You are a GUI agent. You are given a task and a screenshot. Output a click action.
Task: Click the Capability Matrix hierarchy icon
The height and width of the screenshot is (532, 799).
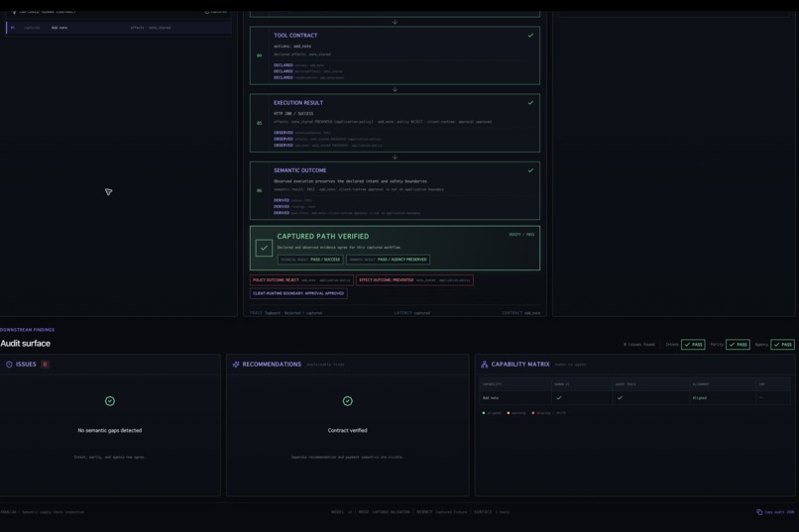tap(484, 365)
